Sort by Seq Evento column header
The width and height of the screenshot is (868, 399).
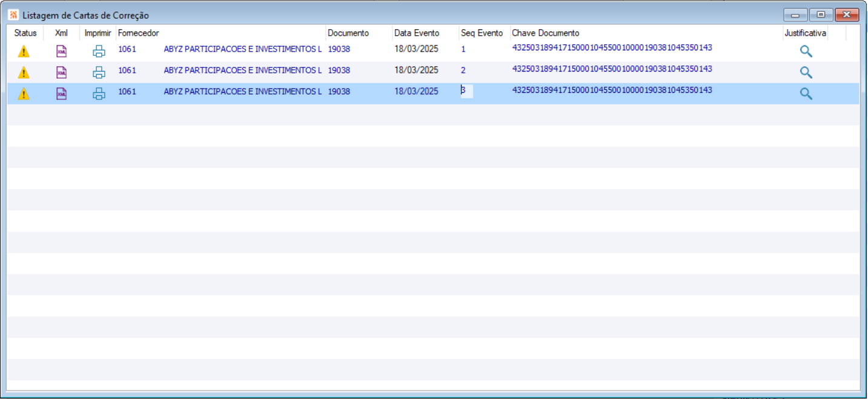pyautogui.click(x=482, y=33)
